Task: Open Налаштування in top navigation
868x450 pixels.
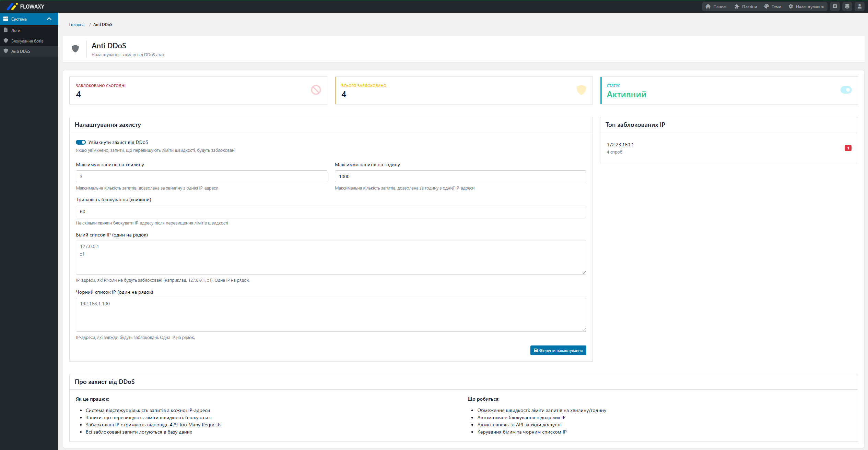Action: pyautogui.click(x=806, y=7)
